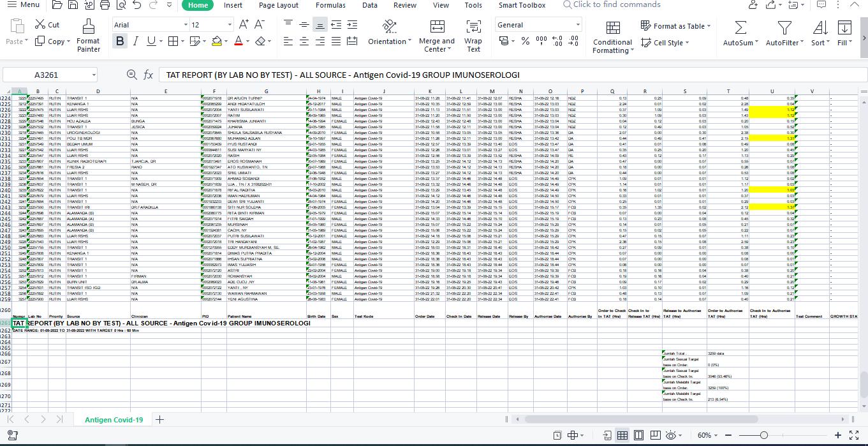Align text right
Viewport: 868px width, 446px height.
click(x=320, y=41)
